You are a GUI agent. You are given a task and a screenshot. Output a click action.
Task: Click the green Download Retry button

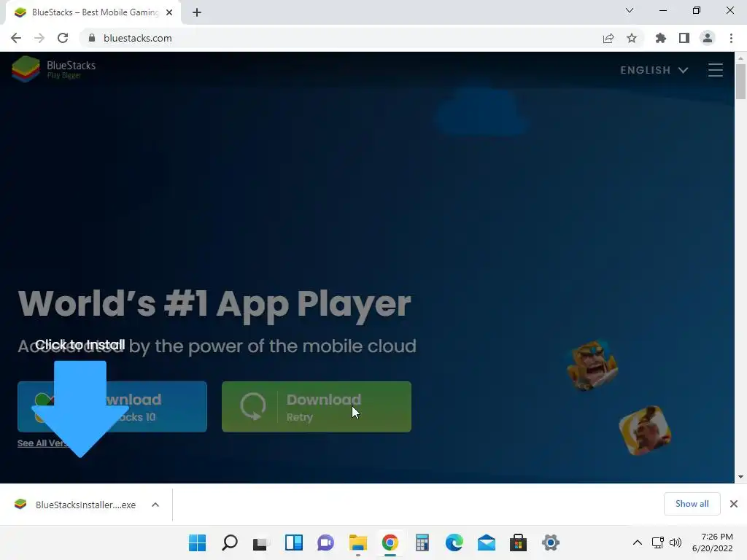point(317,407)
